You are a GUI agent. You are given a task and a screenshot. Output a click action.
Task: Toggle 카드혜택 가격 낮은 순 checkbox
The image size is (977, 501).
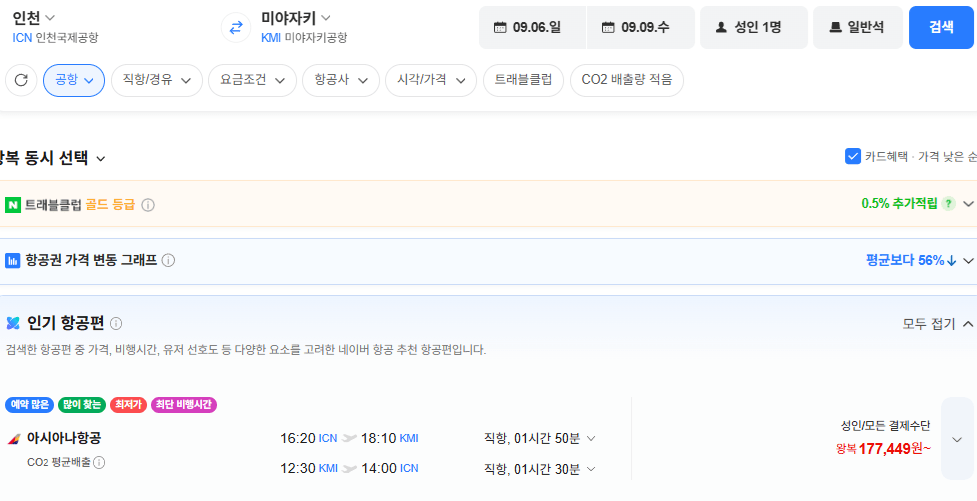click(853, 156)
